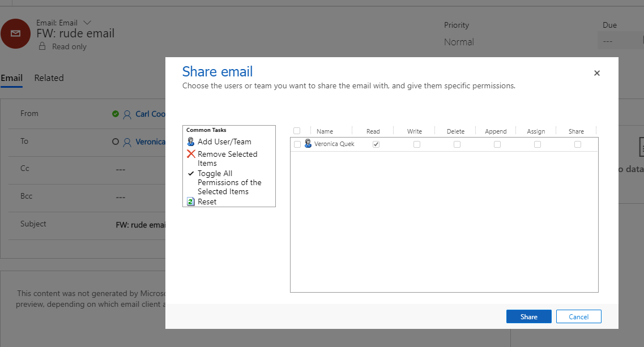644x347 pixels.
Task: Click the blue Share button
Action: 528,316
